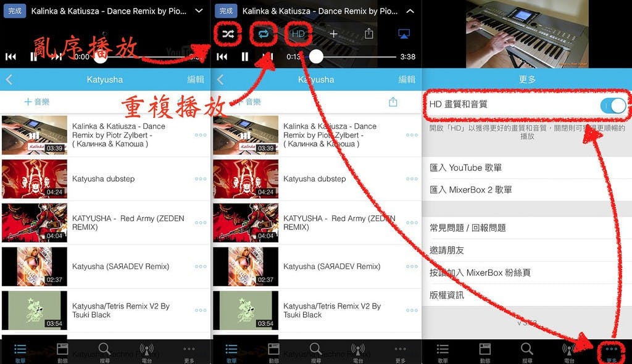Grab the playback progress knob in the middle player
This screenshot has width=632, height=364.
click(316, 57)
